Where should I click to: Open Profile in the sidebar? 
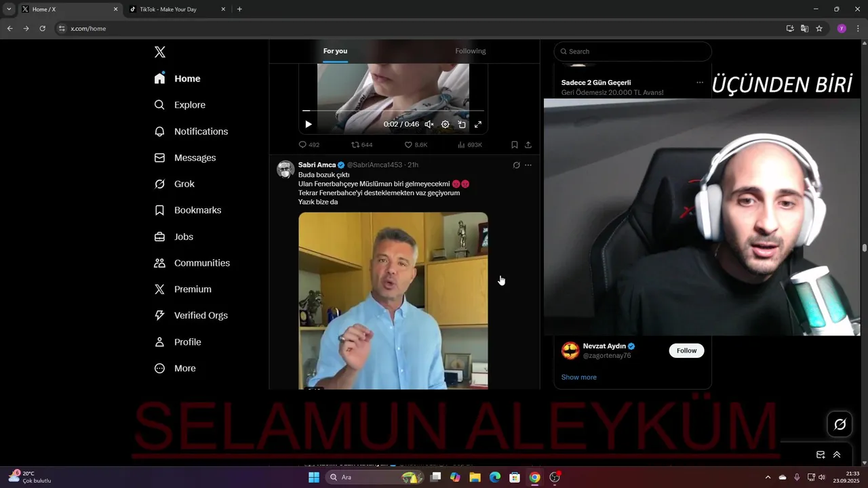pos(178,342)
